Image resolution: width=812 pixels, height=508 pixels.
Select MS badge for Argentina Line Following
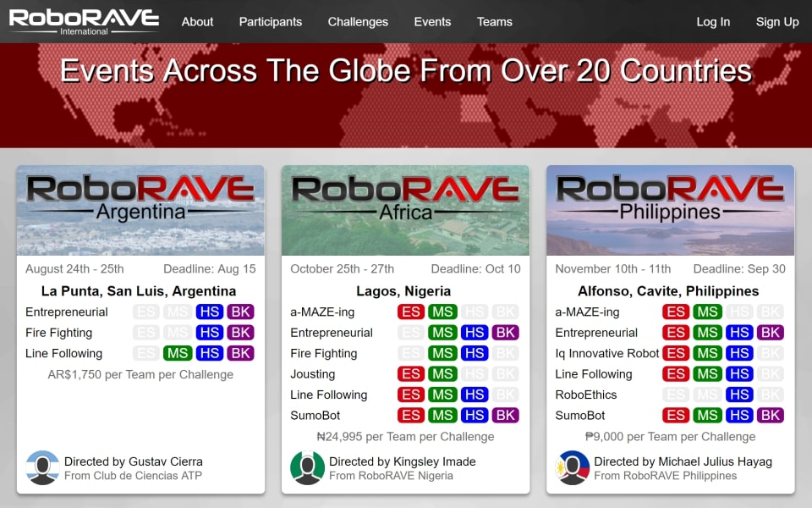[x=178, y=353]
